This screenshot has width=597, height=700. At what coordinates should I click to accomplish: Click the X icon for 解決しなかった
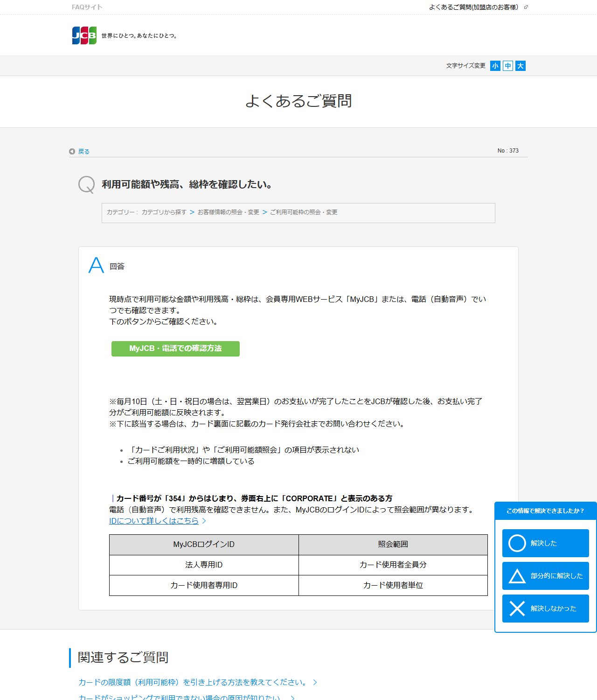tap(517, 609)
